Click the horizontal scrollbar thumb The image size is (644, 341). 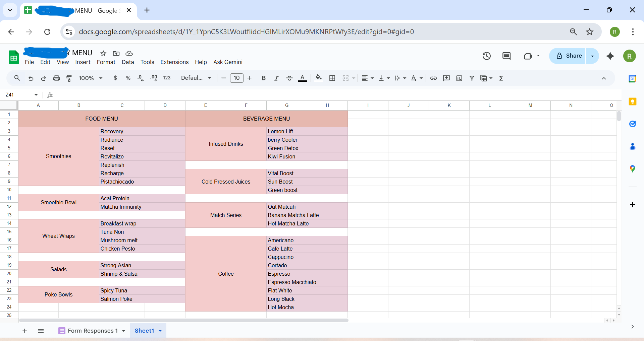pyautogui.click(x=184, y=321)
